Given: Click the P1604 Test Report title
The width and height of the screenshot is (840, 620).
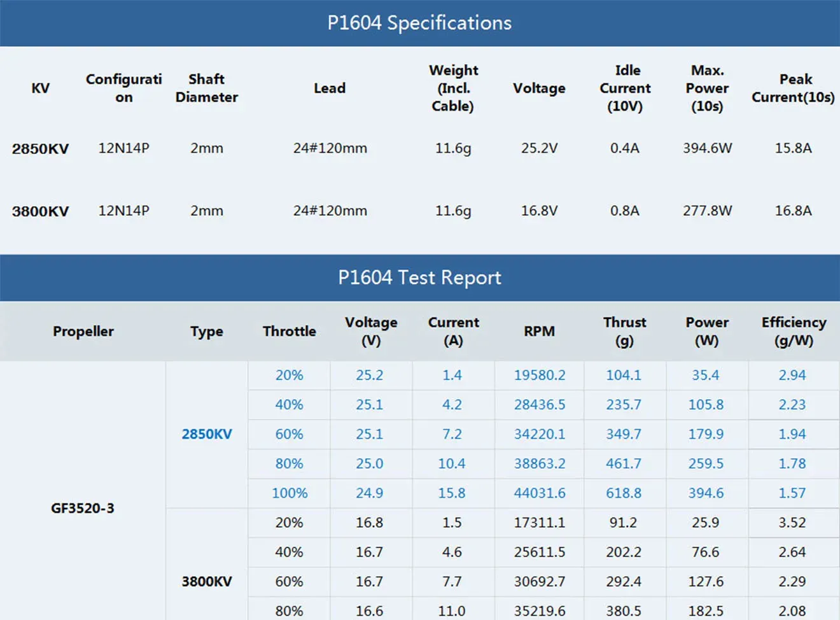Looking at the screenshot, I should coord(420,277).
